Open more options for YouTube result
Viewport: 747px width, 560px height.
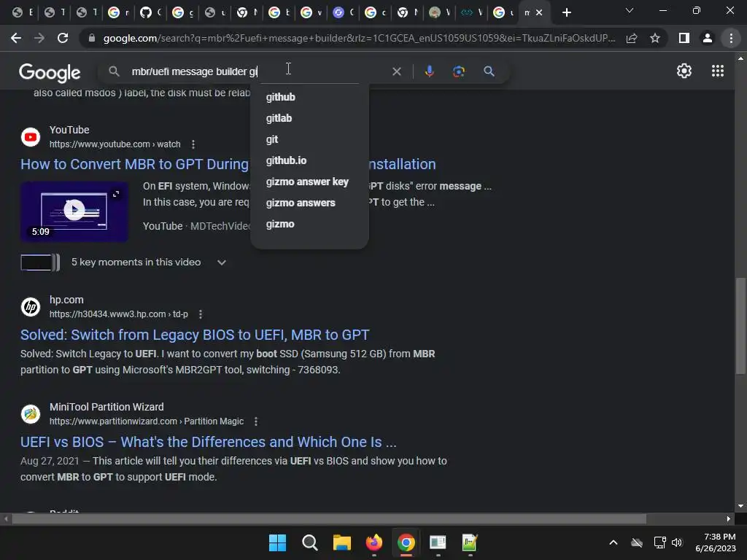(193, 144)
